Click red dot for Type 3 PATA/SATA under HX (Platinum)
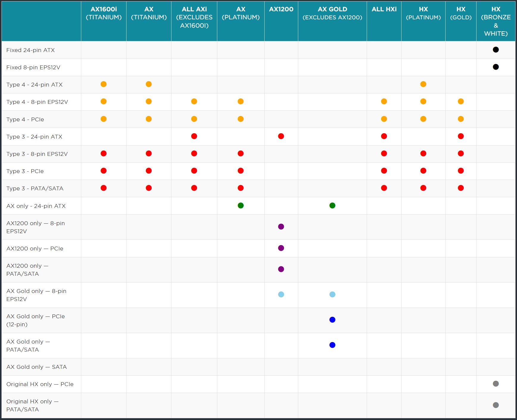The width and height of the screenshot is (517, 420). point(423,188)
